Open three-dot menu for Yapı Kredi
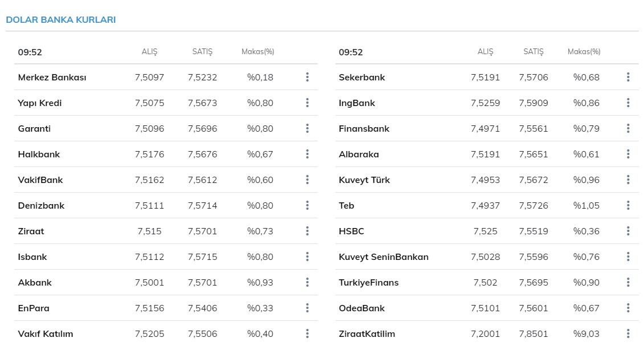Image resolution: width=644 pixels, height=350 pixels. tap(307, 103)
